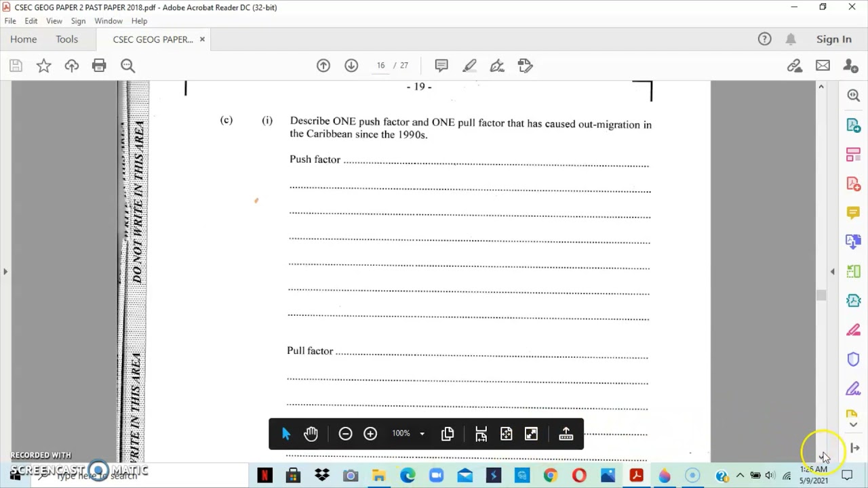Screen dimensions: 868x488
Task: Switch to full screen mode
Action: point(532,434)
